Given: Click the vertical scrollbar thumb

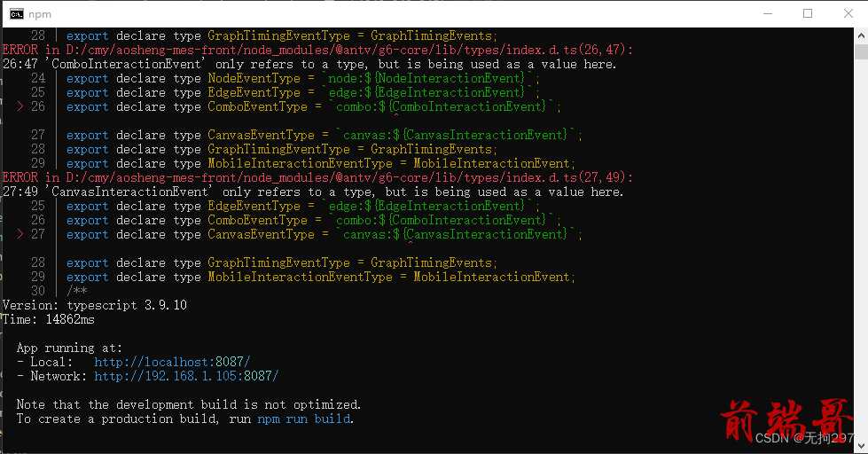Looking at the screenshot, I should [861, 52].
